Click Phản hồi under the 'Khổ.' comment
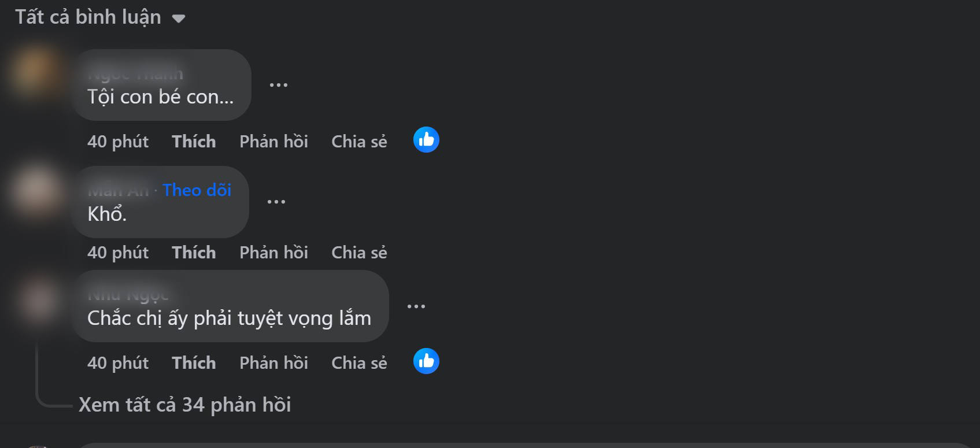This screenshot has width=980, height=448. point(273,253)
